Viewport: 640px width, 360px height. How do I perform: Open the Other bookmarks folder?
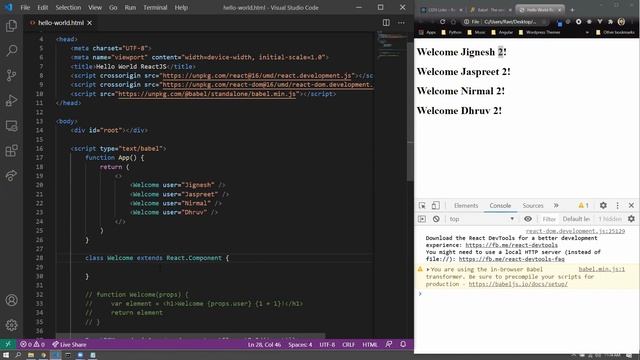click(x=615, y=32)
